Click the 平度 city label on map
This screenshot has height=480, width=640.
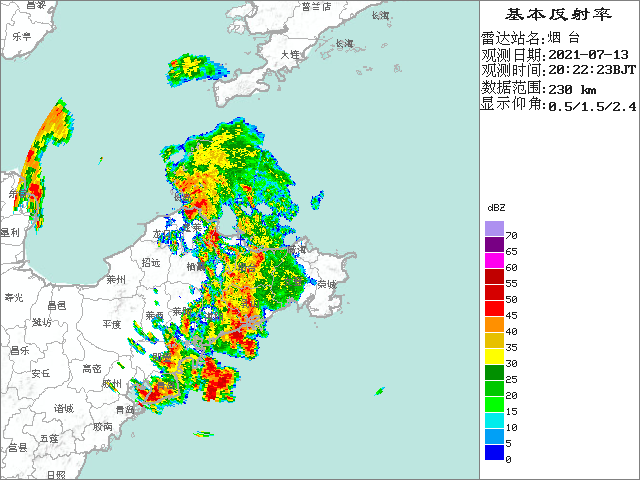pyautogui.click(x=111, y=325)
